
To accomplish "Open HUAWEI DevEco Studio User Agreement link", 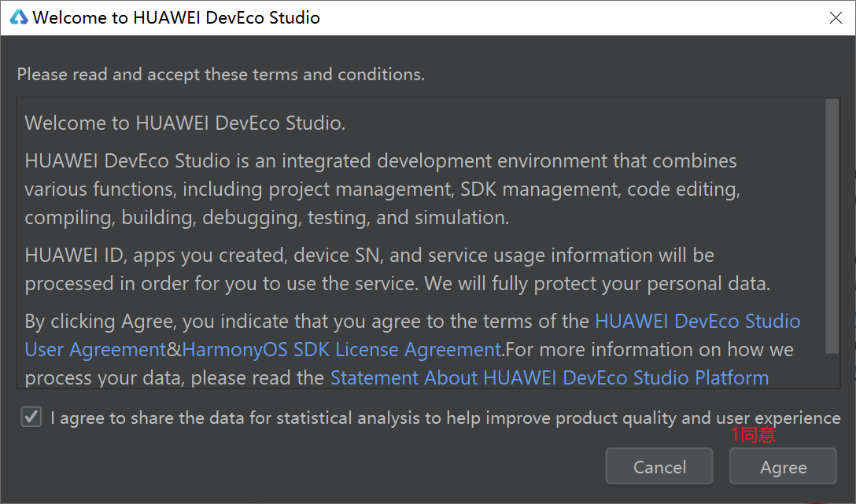I will click(x=697, y=322).
